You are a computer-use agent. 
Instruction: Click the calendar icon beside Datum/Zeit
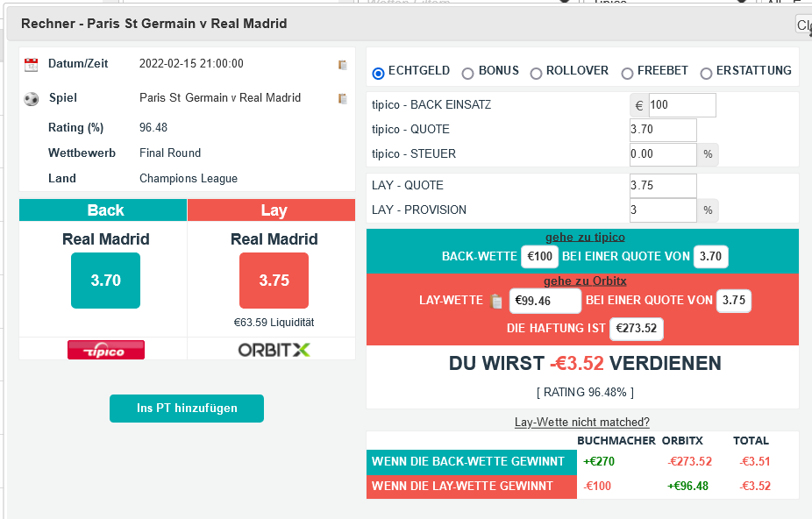pos(31,65)
